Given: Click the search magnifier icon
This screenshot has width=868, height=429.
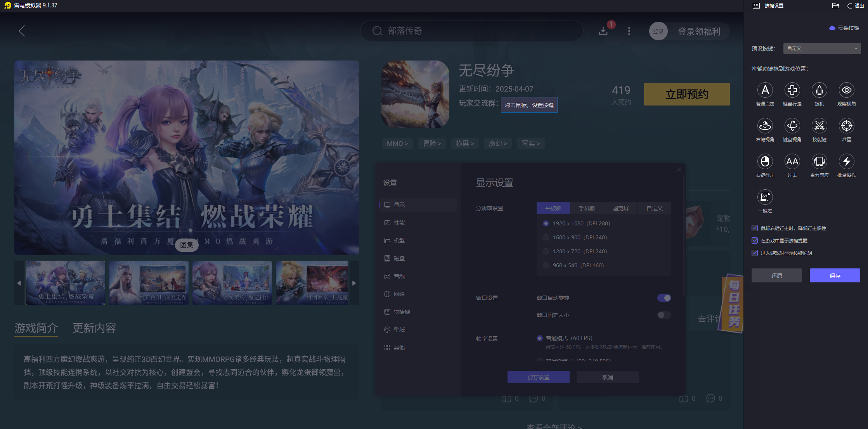Looking at the screenshot, I should pos(377,31).
